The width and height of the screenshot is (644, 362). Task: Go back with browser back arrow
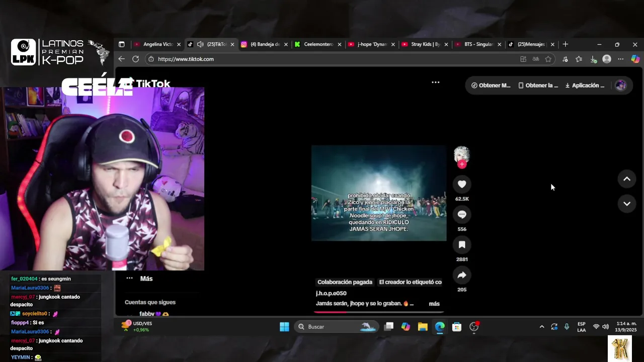pos(121,59)
